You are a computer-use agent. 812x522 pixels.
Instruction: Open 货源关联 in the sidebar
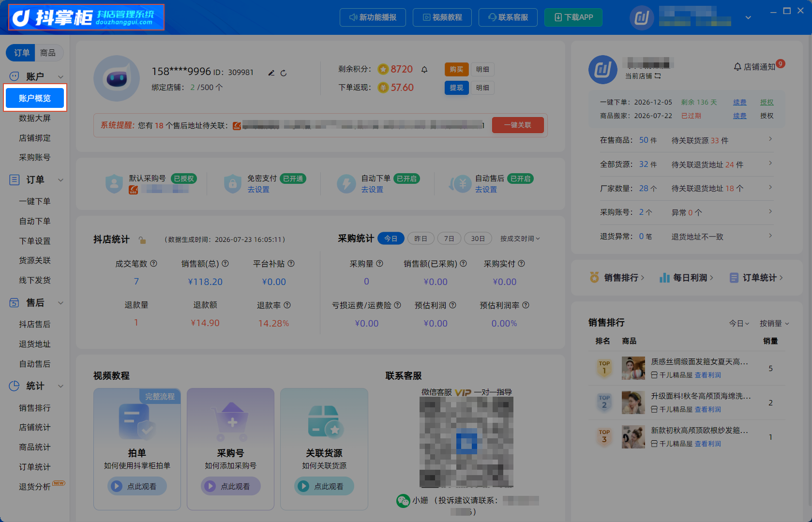pyautogui.click(x=35, y=260)
